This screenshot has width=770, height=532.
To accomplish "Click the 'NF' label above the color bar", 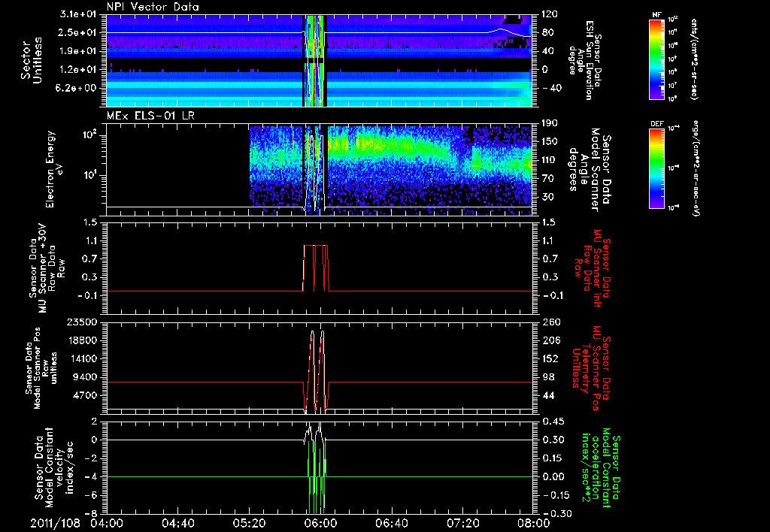I will pos(657,15).
